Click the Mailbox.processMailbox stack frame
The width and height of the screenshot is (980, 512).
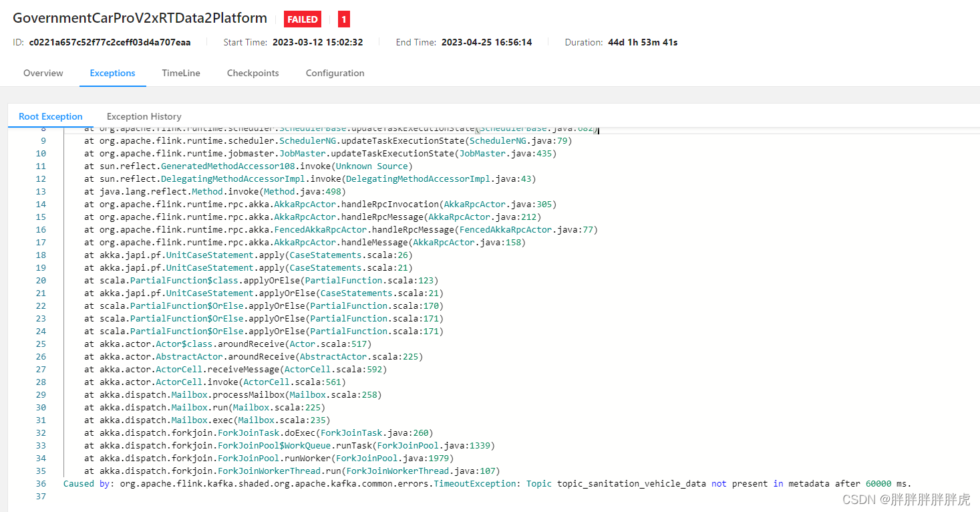click(x=233, y=395)
